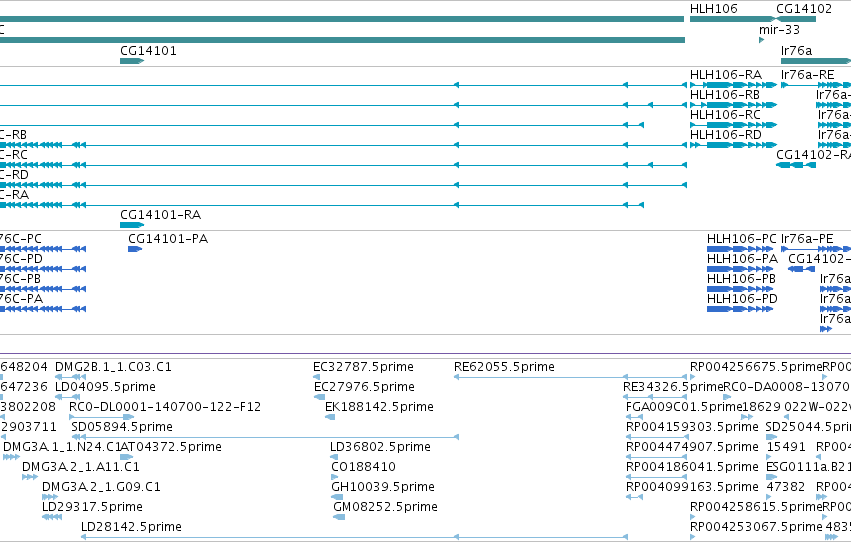Click the HLH106-PB protein feature

tap(740, 289)
